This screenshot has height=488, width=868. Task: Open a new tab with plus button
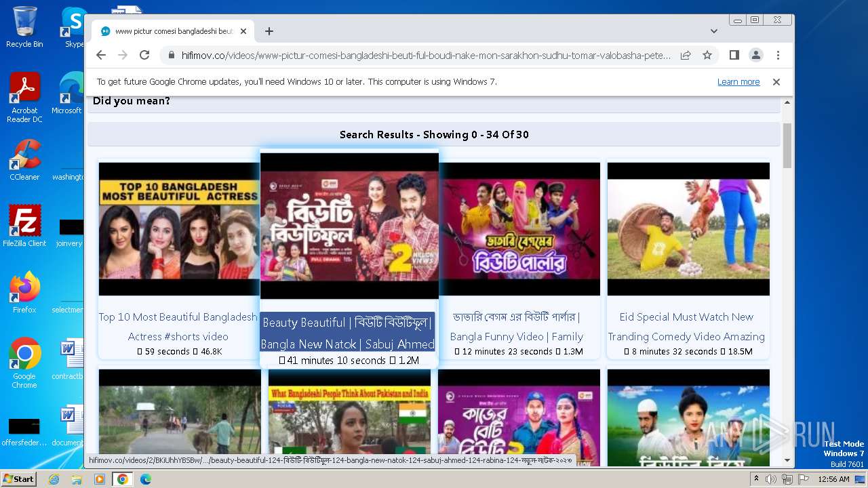[269, 31]
